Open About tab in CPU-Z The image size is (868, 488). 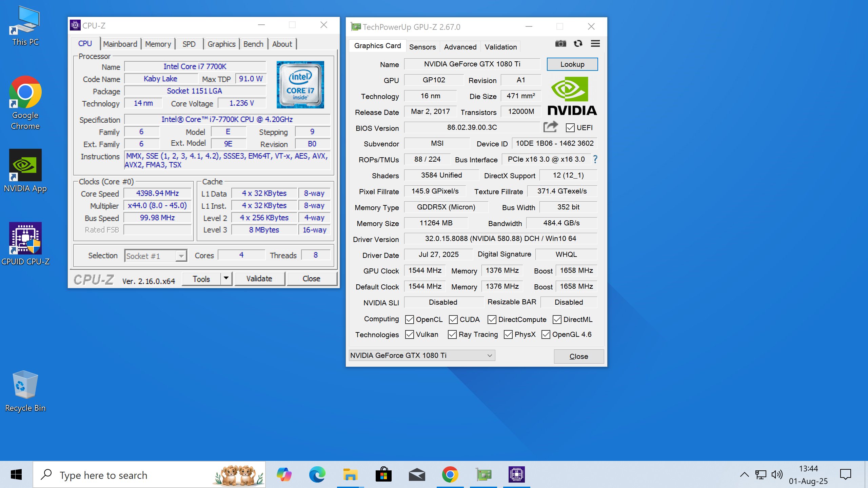(x=282, y=44)
